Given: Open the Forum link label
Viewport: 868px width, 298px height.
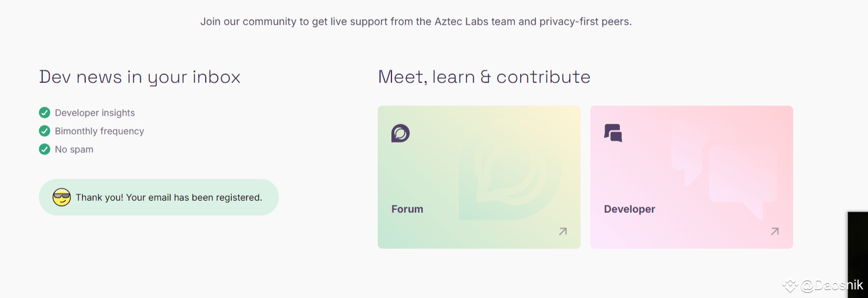Looking at the screenshot, I should click(407, 209).
